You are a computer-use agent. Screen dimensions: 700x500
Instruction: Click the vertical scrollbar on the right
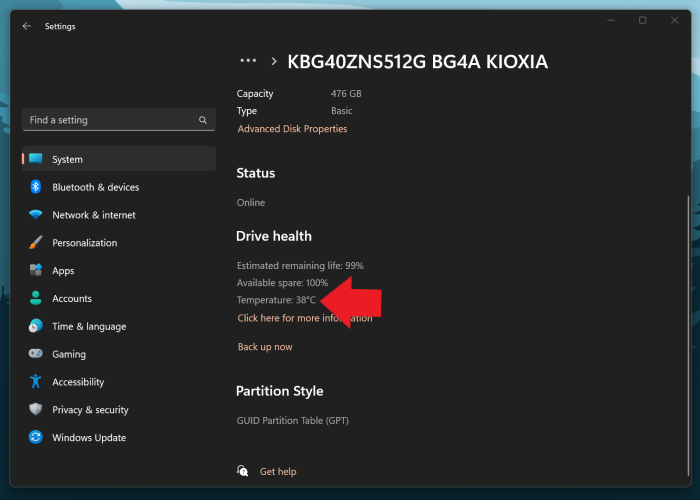tap(687, 300)
